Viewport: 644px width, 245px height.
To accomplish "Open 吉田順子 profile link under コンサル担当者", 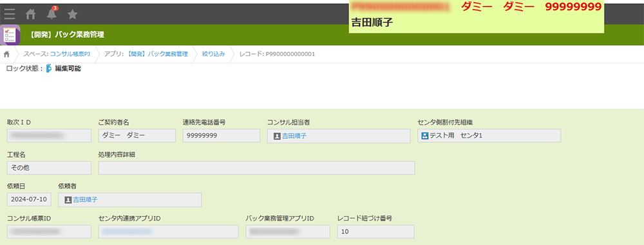I will (294, 136).
